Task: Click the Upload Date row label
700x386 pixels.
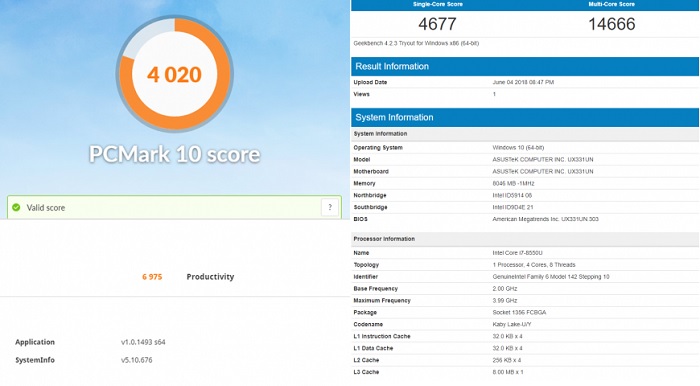Action: click(x=370, y=82)
